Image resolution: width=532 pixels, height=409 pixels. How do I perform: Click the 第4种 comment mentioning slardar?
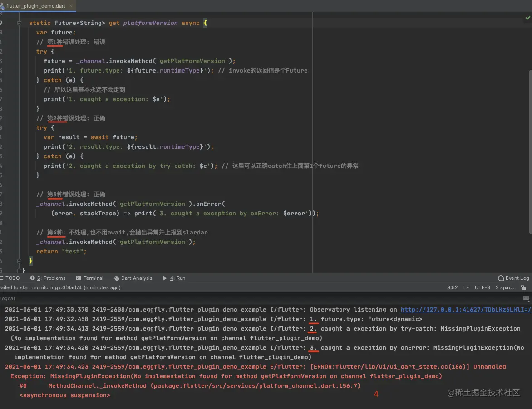pyautogui.click(x=122, y=233)
